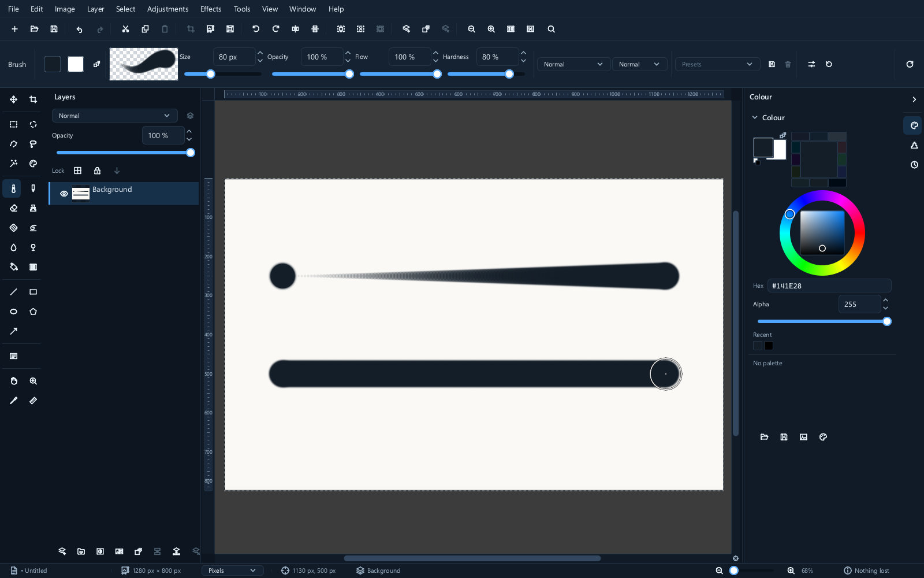Screen dimensions: 924x578
Task: Select the Eraser tool
Action: tap(13, 208)
